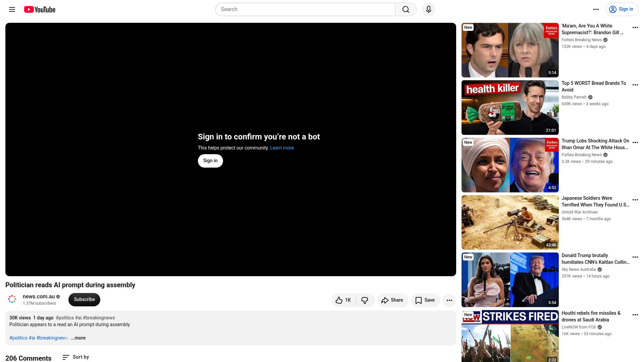This screenshot has width=644, height=362.
Task: Like the video with thumbs up
Action: 344,300
